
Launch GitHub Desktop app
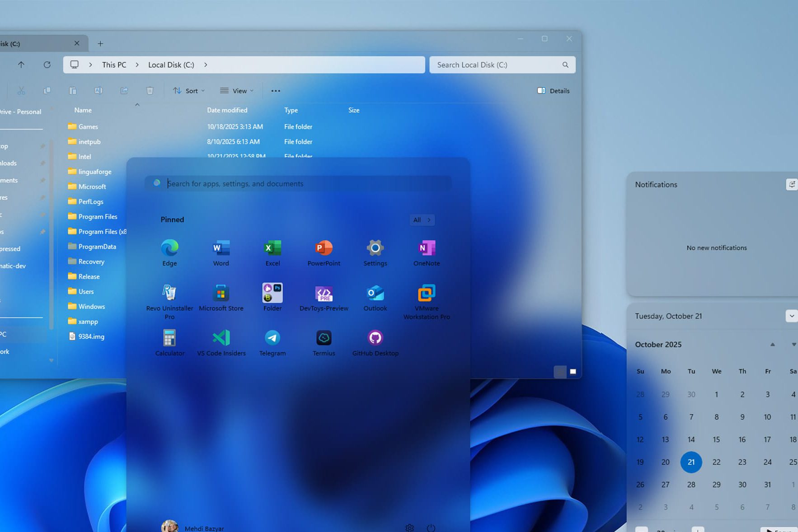pyautogui.click(x=375, y=339)
